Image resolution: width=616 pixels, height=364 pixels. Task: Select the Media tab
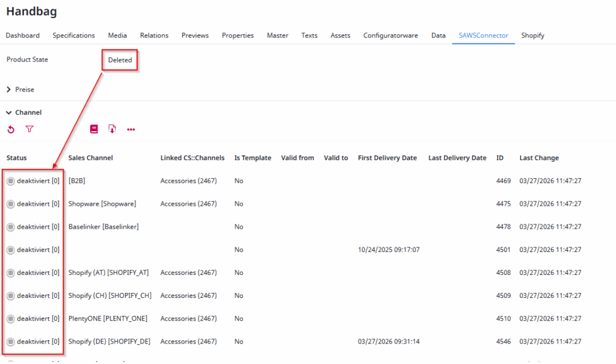[x=117, y=35]
